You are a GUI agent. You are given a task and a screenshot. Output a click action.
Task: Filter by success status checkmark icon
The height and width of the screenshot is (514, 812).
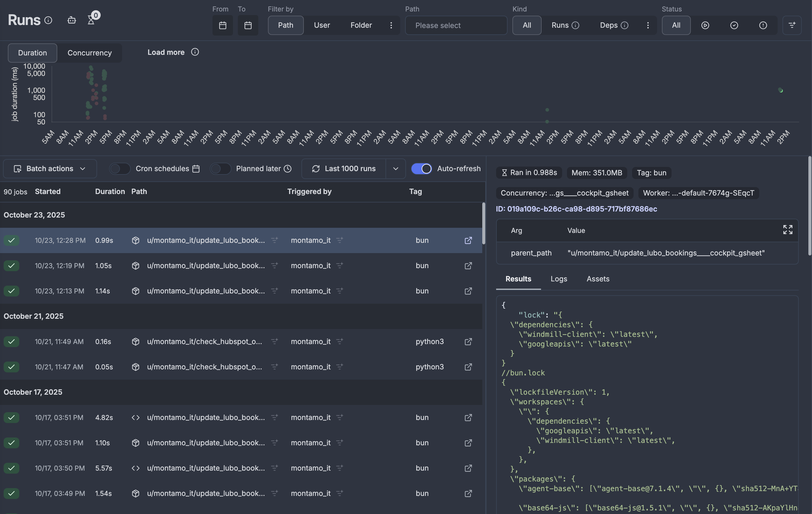734,25
